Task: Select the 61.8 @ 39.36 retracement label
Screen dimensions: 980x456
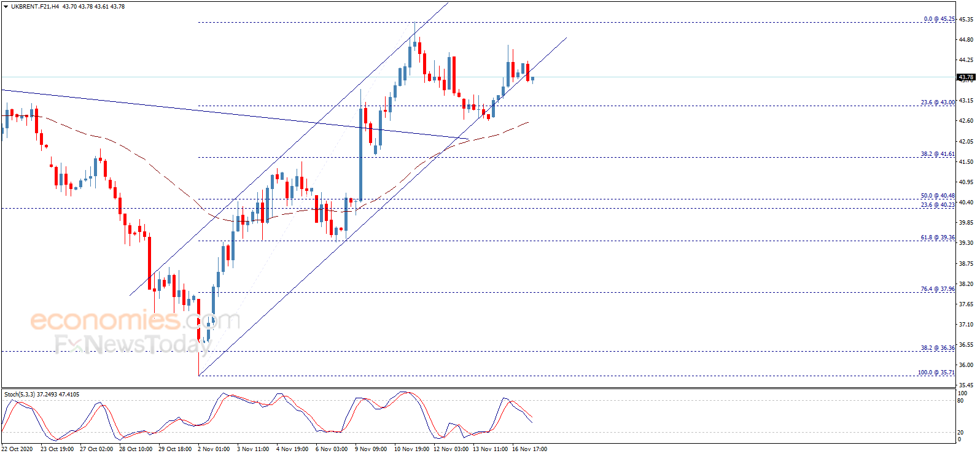Action: (938, 238)
